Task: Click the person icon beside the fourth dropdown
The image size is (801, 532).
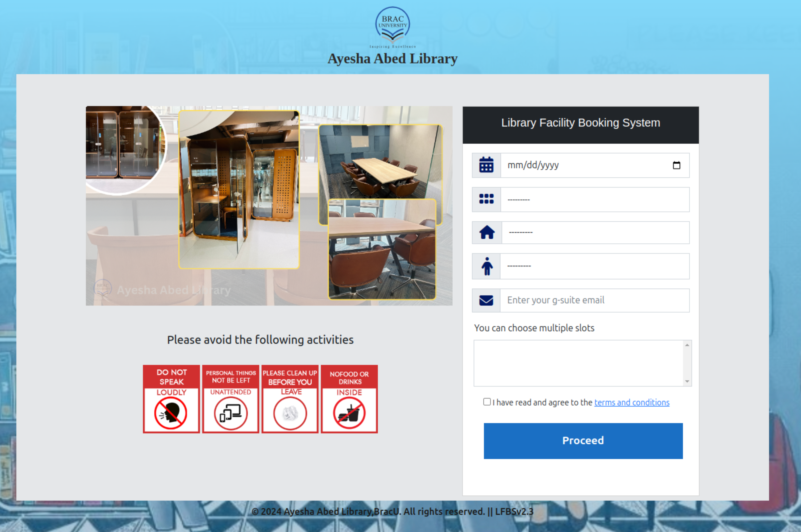Action: pos(487,266)
